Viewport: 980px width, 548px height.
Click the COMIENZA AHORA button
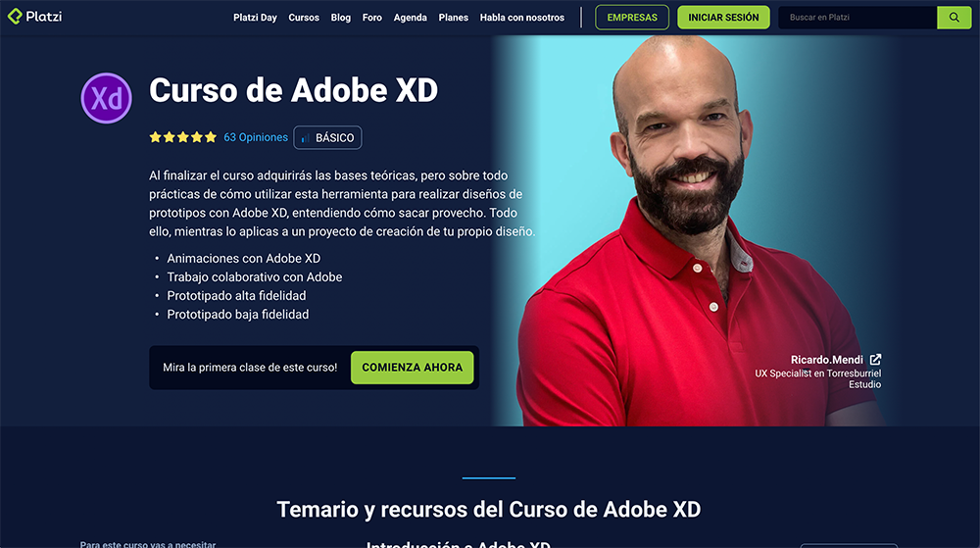[x=412, y=368]
